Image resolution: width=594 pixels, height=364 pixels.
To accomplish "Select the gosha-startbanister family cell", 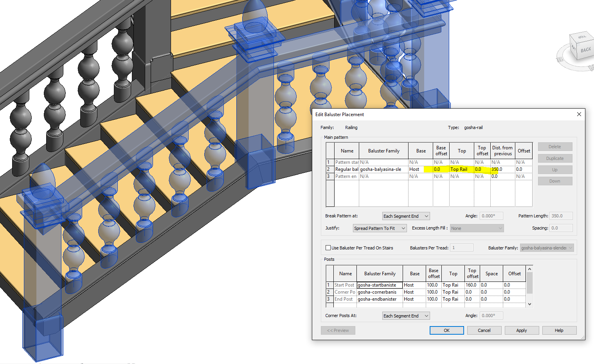I will (379, 285).
